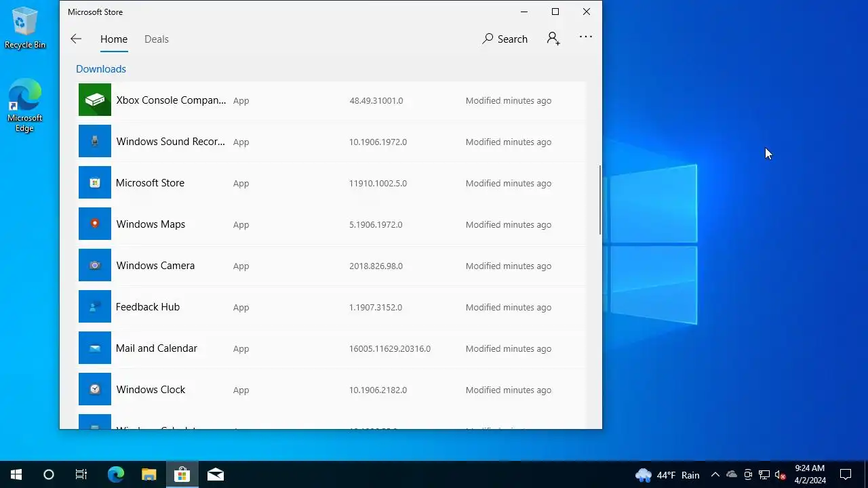This screenshot has height=488, width=868.
Task: Select the Windows Maps name text
Action: click(151, 224)
